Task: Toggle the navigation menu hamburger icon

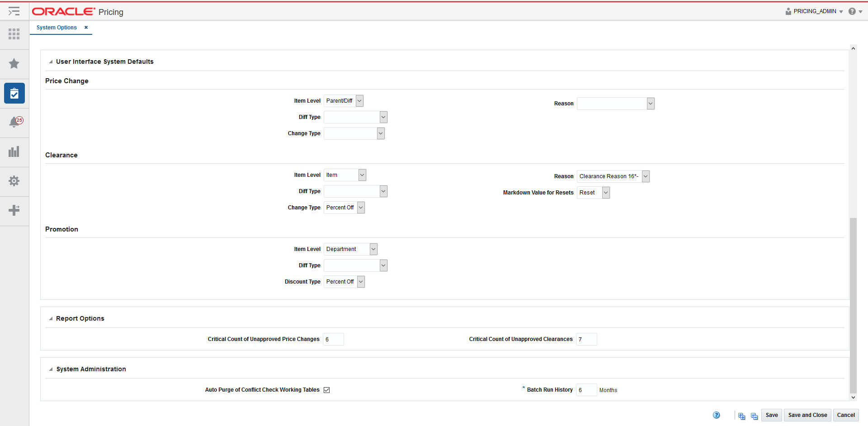Action: point(14,11)
